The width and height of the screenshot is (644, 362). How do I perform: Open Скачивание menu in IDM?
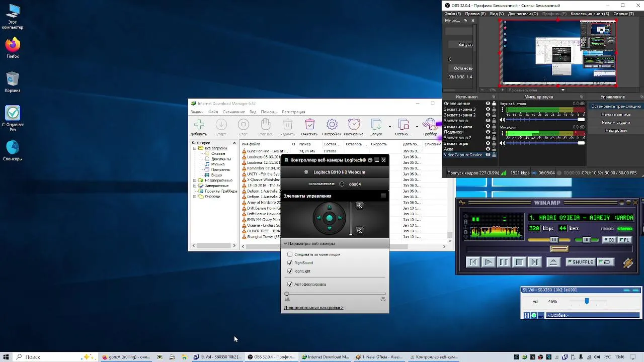[233, 112]
